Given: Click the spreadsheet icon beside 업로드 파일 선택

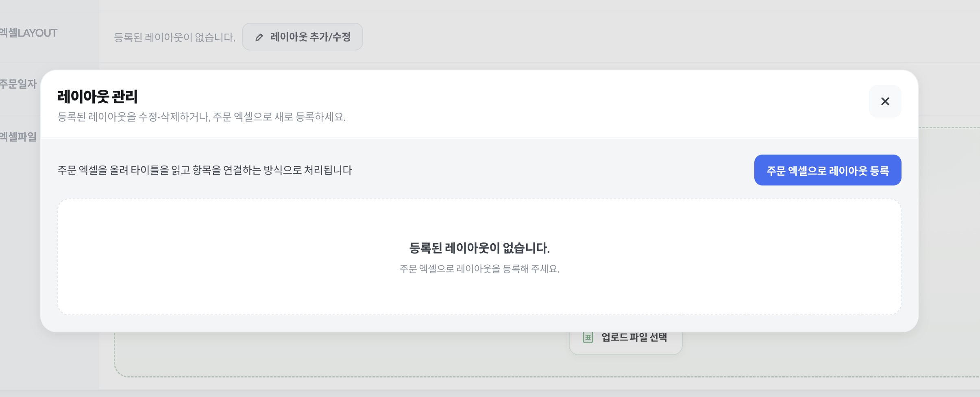Looking at the screenshot, I should point(588,337).
